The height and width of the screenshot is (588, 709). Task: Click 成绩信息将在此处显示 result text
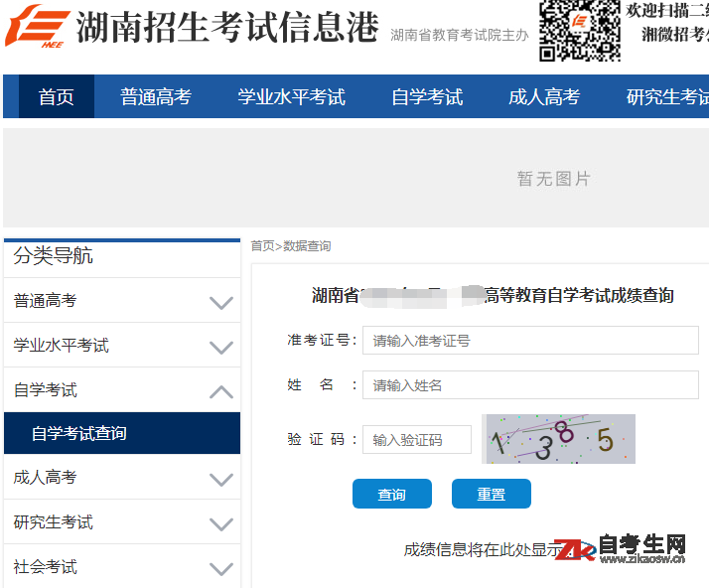pos(484,549)
